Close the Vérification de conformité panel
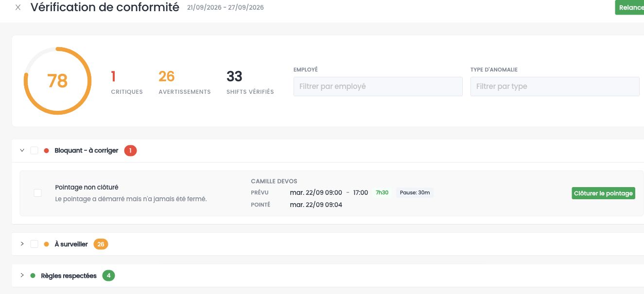 click(18, 8)
